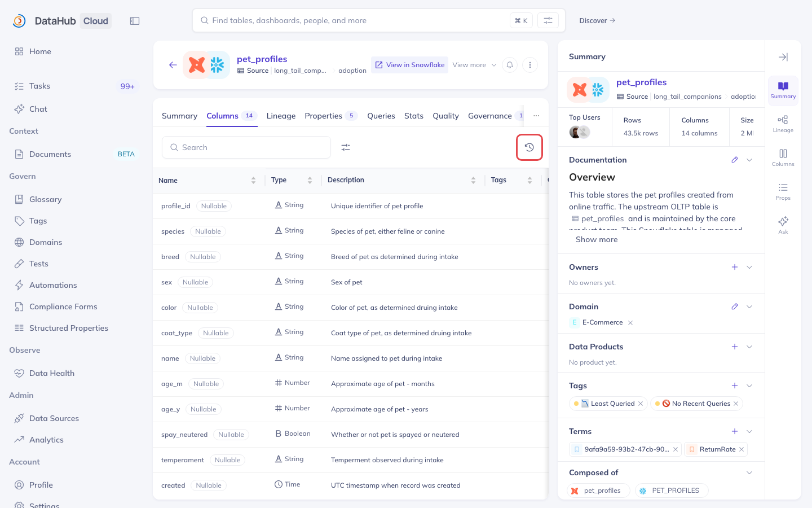Screen dimensions: 812x508
Task: Open the schema history clock icon
Action: (529, 147)
